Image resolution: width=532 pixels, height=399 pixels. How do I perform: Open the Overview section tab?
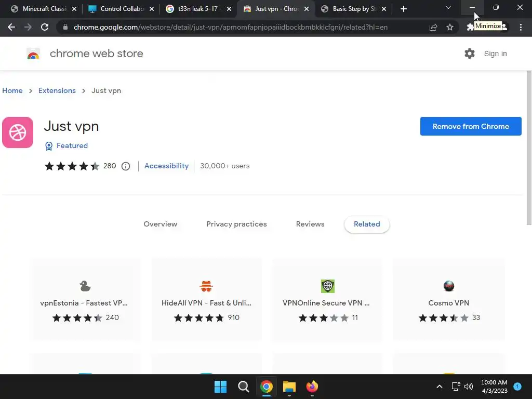[x=160, y=224]
